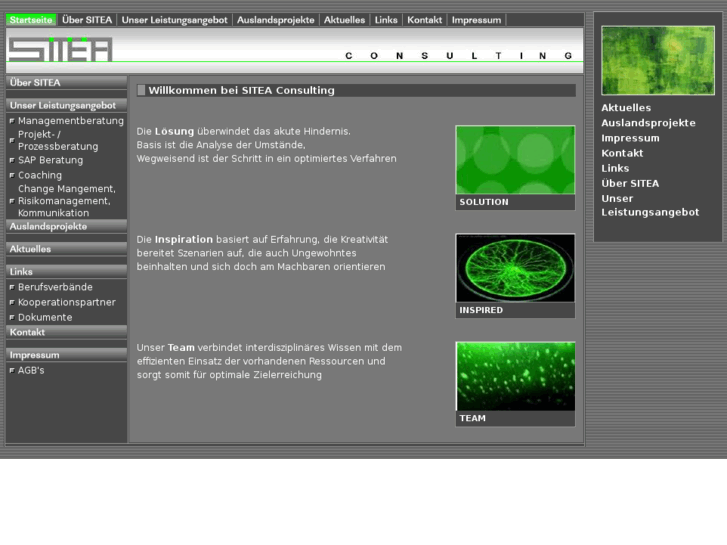Click the green network INSPIRED image
The height and width of the screenshot is (545, 727).
515,268
